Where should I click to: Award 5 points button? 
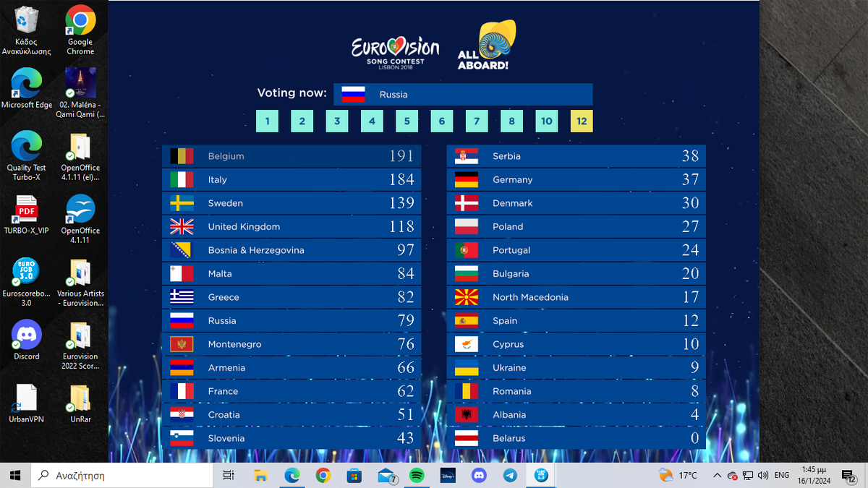407,121
